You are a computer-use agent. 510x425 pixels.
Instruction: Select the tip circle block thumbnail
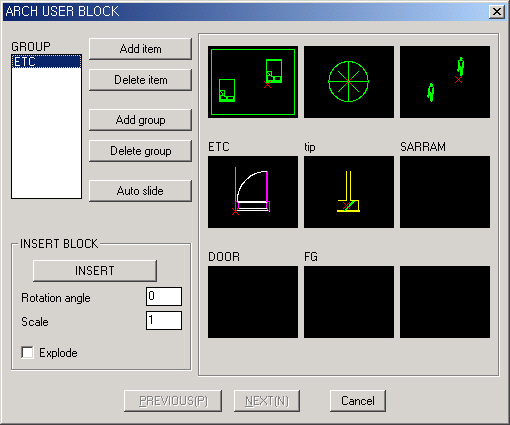(349, 82)
